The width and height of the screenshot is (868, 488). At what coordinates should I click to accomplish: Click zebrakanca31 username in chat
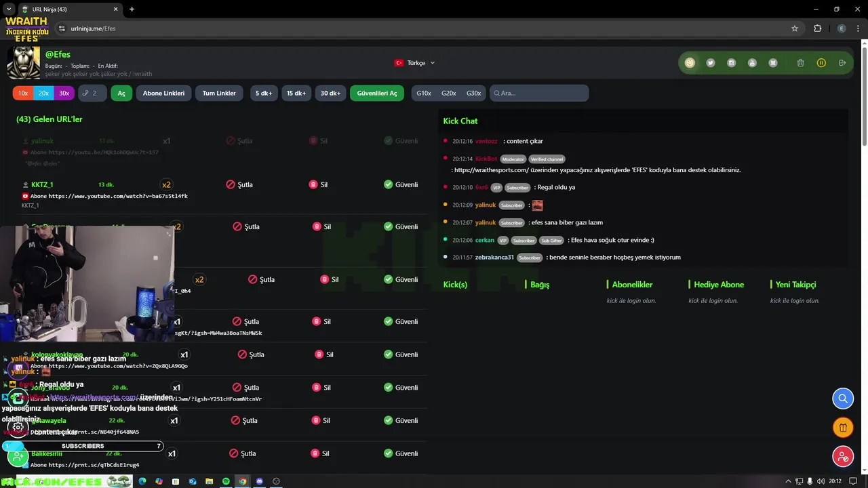(494, 258)
